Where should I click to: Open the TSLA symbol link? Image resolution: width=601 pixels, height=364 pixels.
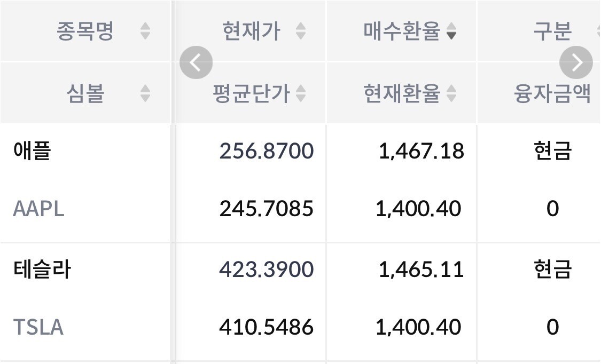tap(38, 327)
